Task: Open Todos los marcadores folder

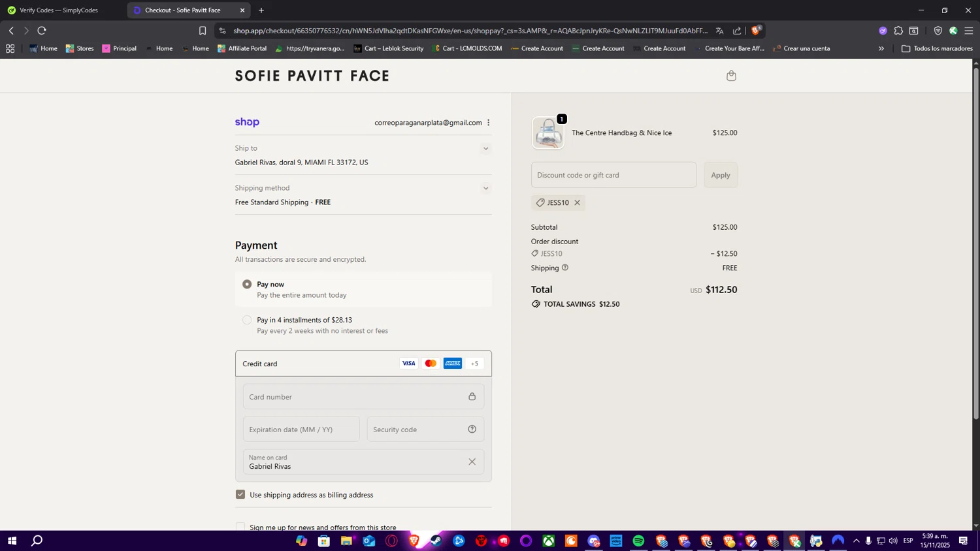Action: (937, 48)
